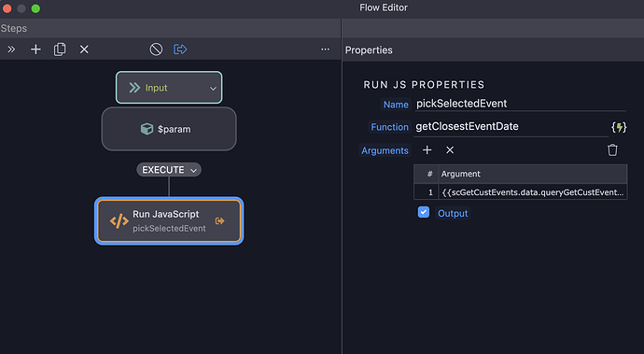Screen dimensions: 644x354
Task: Select argument row 1 in Arguments table
Action: [x=521, y=192]
